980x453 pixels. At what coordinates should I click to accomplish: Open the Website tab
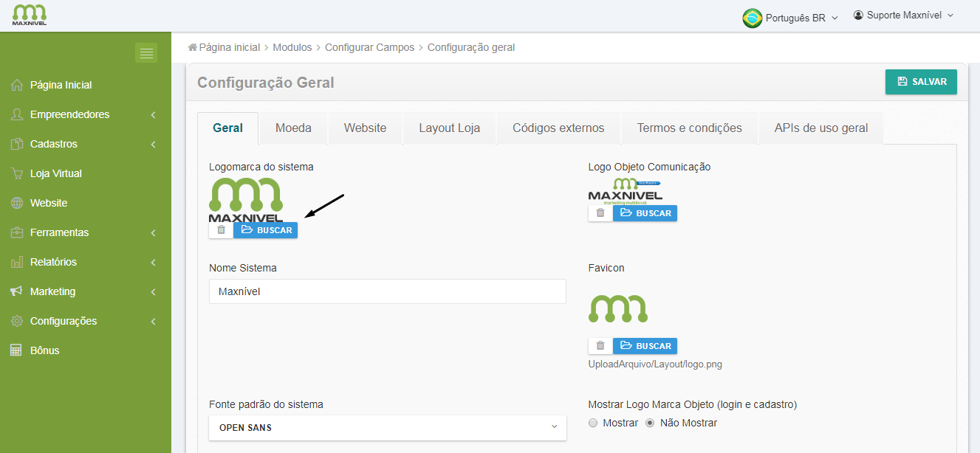click(365, 128)
